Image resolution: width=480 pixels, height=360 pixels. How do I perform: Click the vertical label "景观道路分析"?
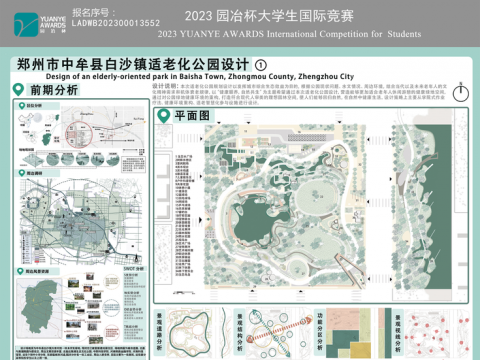[159, 331]
